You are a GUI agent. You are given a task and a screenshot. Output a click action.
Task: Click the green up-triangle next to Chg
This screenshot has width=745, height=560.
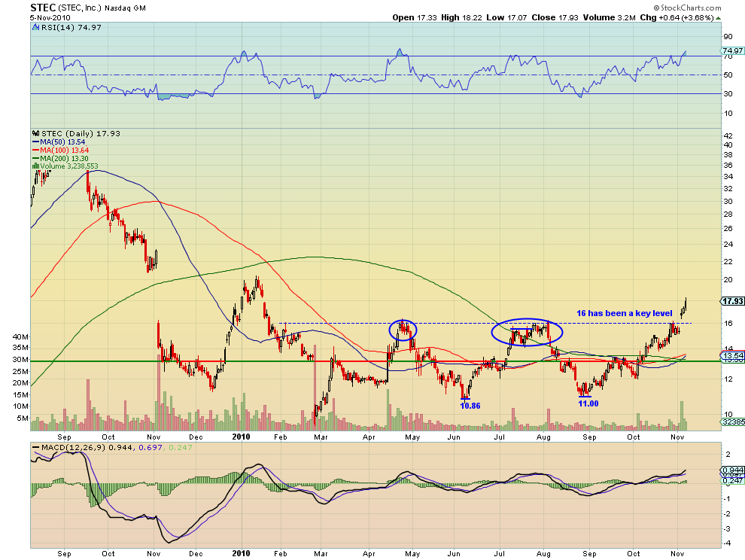pos(719,18)
